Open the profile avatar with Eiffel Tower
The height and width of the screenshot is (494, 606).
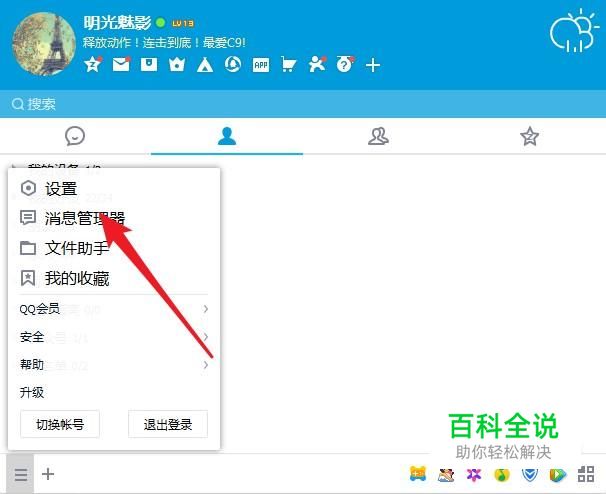44,44
